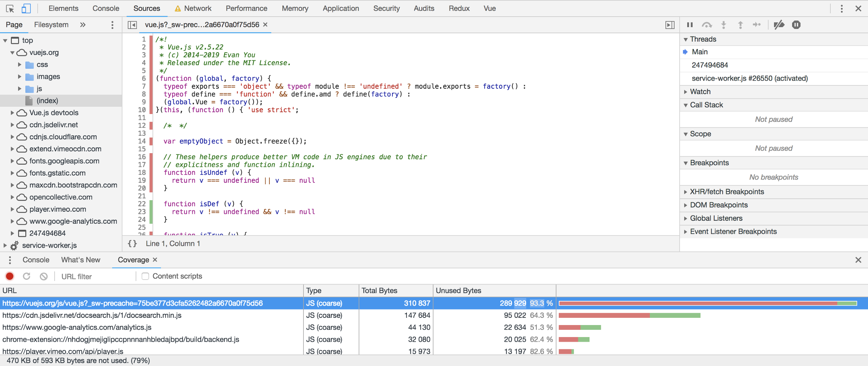Enable the Content scripts checkbox
Screen dimensions: 868x366
click(145, 276)
